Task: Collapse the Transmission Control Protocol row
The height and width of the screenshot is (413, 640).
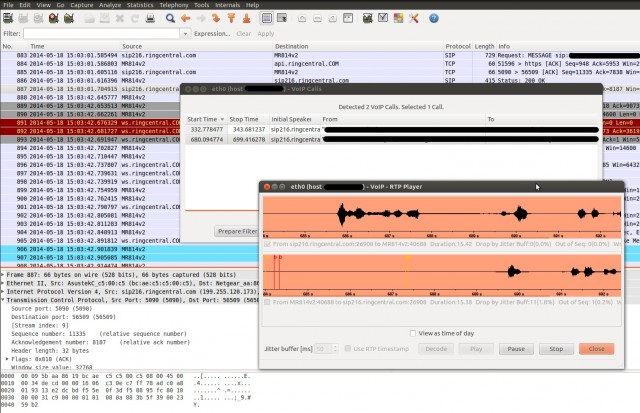Action: pos(3,300)
